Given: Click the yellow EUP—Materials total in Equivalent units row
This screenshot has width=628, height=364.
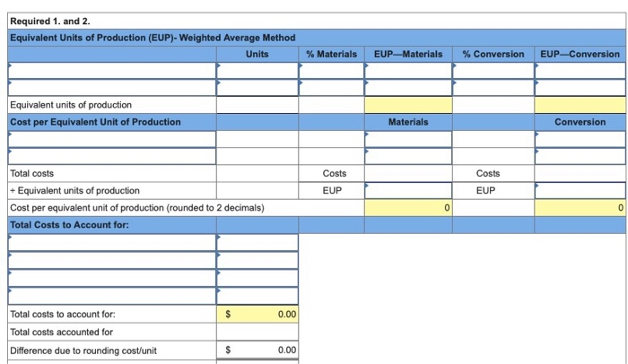Looking at the screenshot, I should point(408,105).
